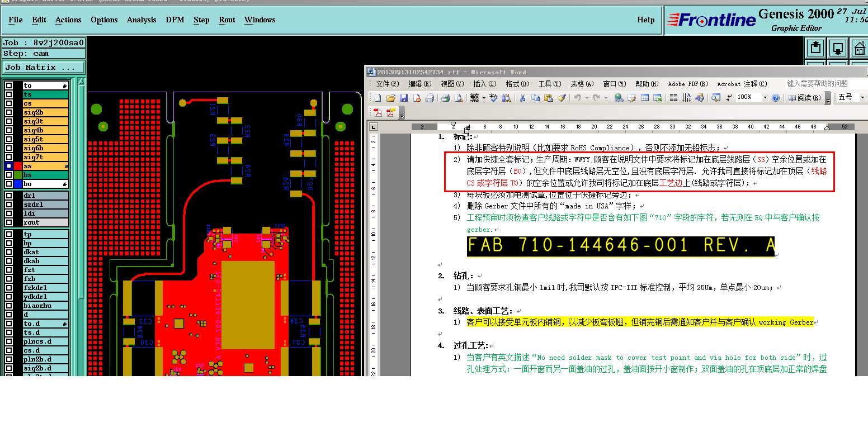This screenshot has width=868, height=423.
Task: Select the layer name sig7t
Action: tap(45, 157)
